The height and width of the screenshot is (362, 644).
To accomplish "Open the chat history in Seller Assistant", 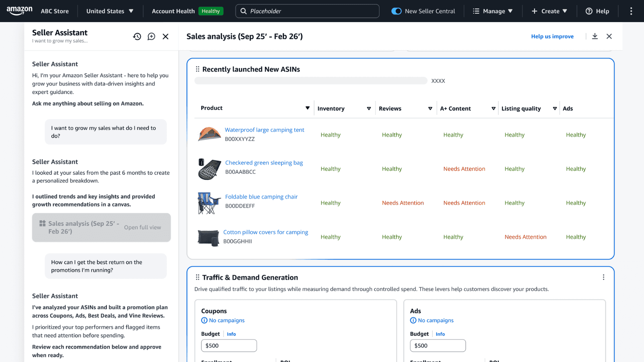I will click(x=137, y=36).
